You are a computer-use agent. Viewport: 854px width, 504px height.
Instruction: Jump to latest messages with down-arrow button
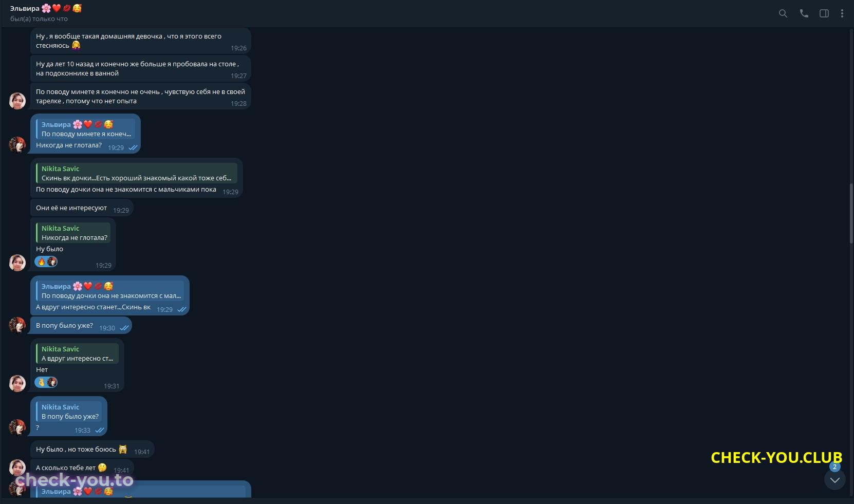click(x=835, y=480)
